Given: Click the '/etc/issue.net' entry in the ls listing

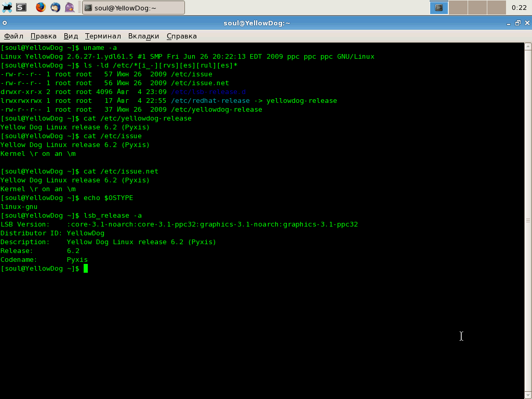Looking at the screenshot, I should click(x=200, y=83).
